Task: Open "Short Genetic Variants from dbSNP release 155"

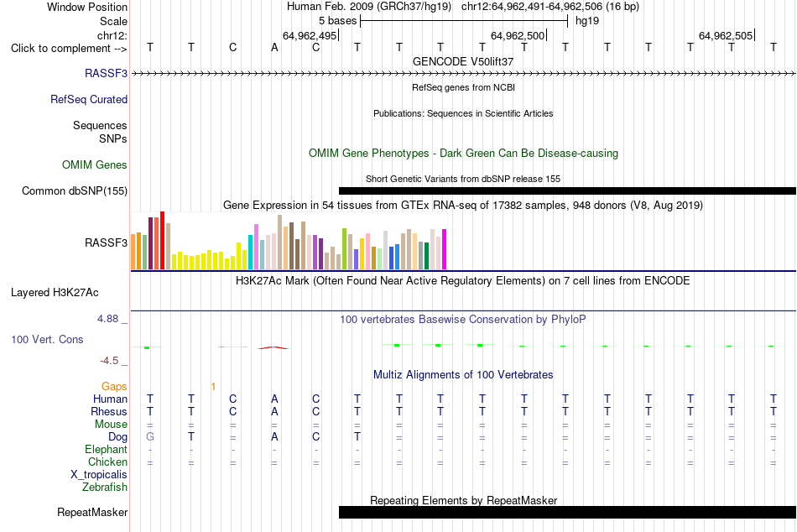Action: [x=463, y=179]
